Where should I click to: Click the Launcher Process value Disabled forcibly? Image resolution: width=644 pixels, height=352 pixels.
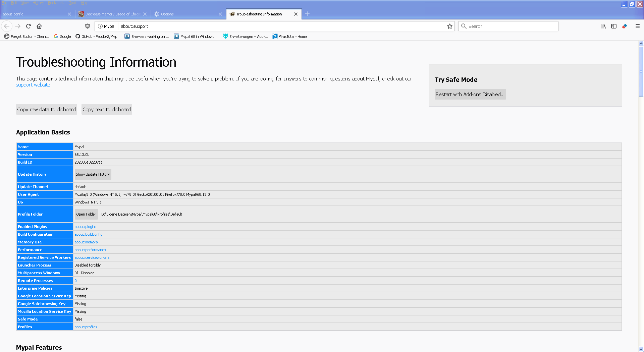[x=88, y=265]
